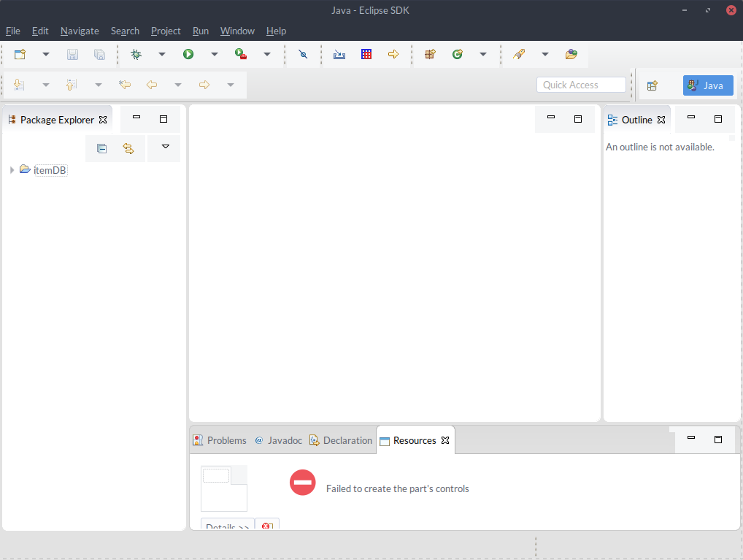Screen dimensions: 743x560
Task: Open the Help menu
Action: point(277,31)
